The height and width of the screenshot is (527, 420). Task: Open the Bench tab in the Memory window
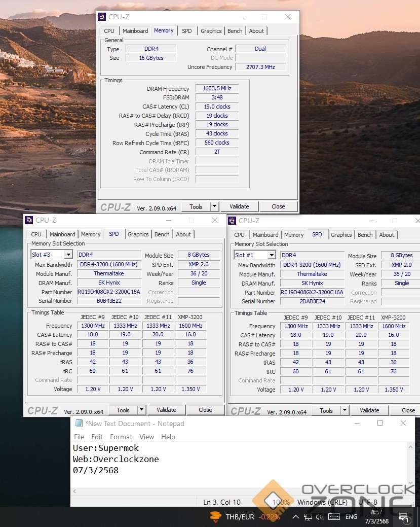coord(235,31)
